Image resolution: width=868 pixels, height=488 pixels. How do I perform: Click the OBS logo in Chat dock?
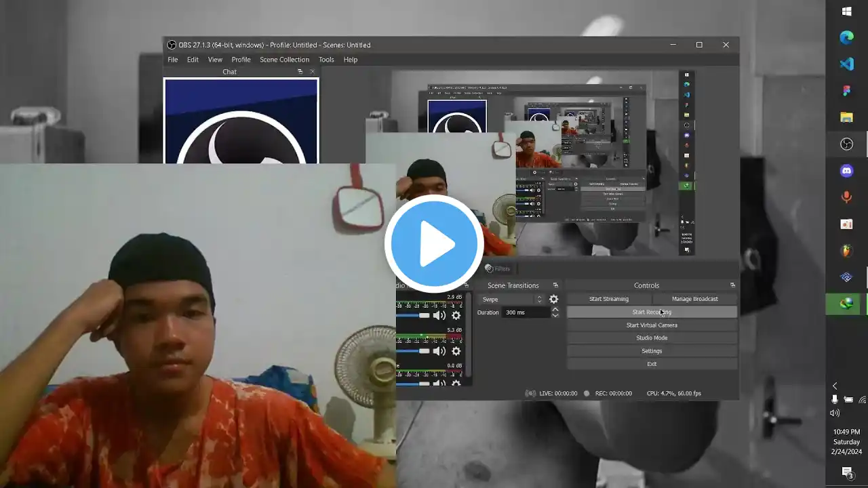tap(241, 138)
